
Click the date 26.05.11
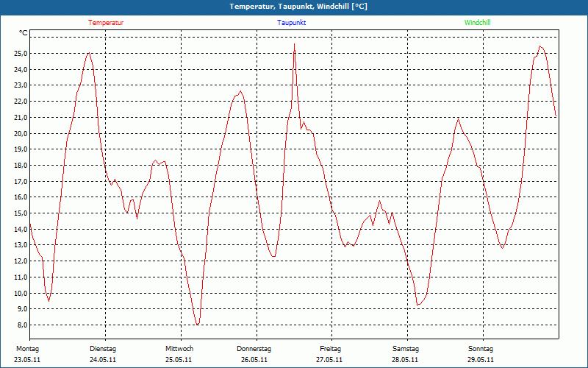pos(254,360)
